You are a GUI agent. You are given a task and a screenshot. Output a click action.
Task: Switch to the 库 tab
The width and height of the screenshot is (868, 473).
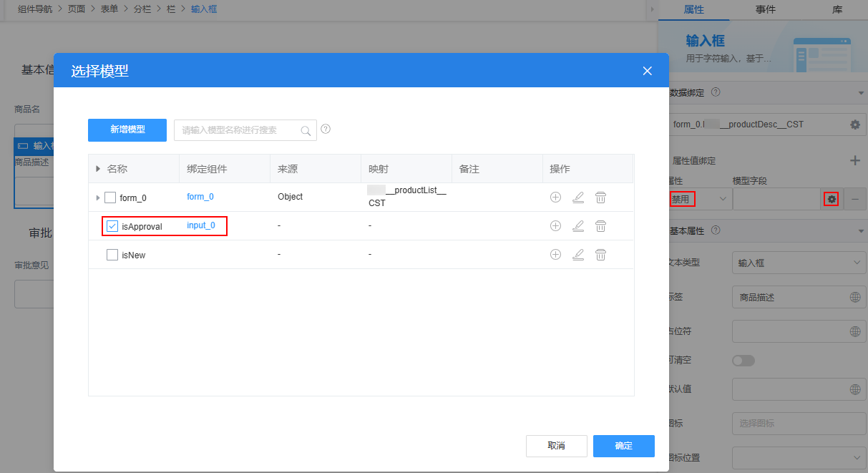[837, 10]
